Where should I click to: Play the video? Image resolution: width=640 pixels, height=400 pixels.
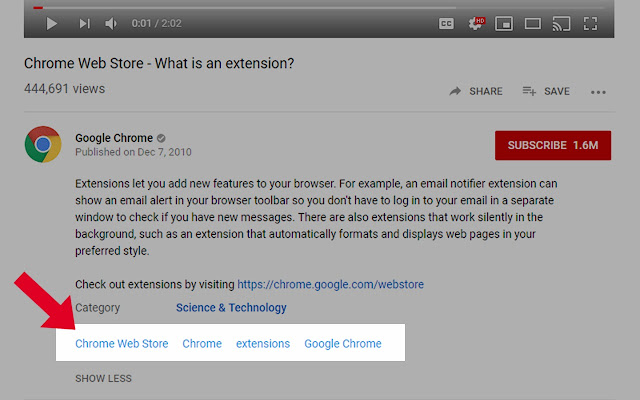point(51,24)
